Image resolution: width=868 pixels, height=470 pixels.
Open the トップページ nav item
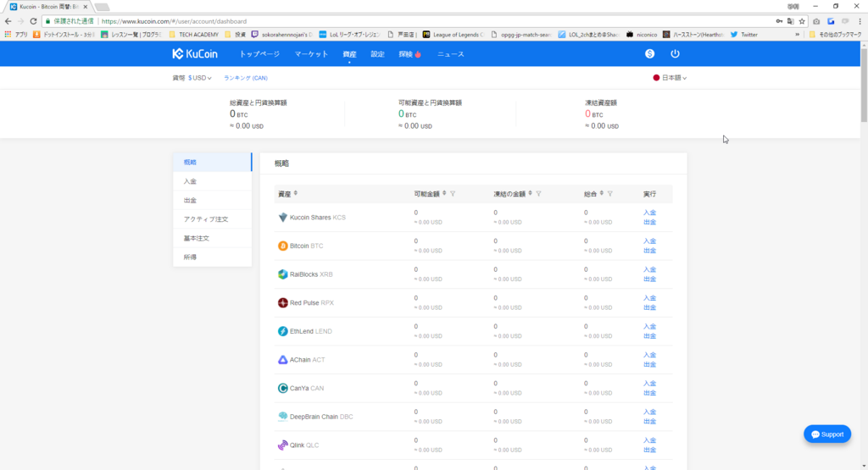tap(259, 54)
